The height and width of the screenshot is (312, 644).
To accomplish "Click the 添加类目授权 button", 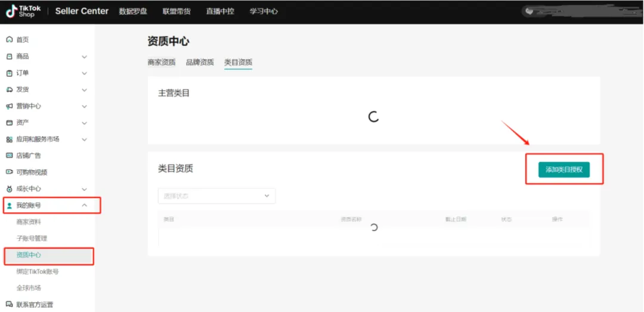I will point(563,169).
